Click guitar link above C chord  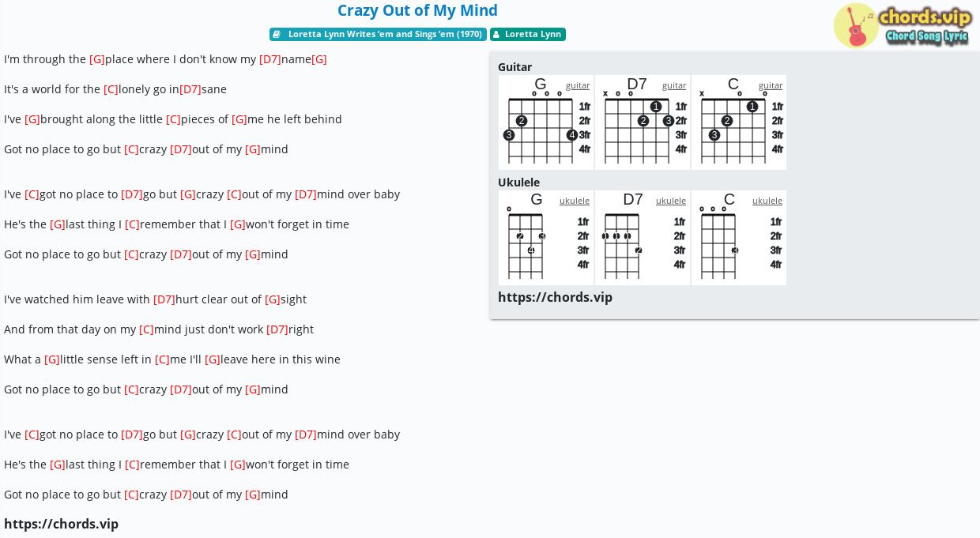click(x=771, y=85)
